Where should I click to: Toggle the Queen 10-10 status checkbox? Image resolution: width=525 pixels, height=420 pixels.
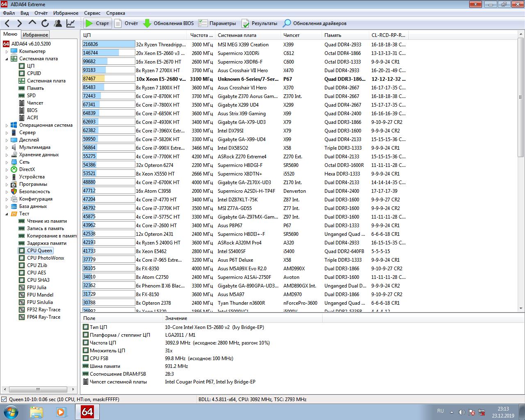tap(4, 399)
